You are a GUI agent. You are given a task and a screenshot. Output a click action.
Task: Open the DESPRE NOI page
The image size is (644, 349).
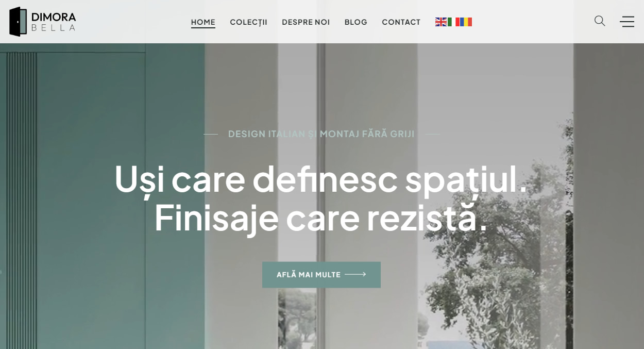306,22
